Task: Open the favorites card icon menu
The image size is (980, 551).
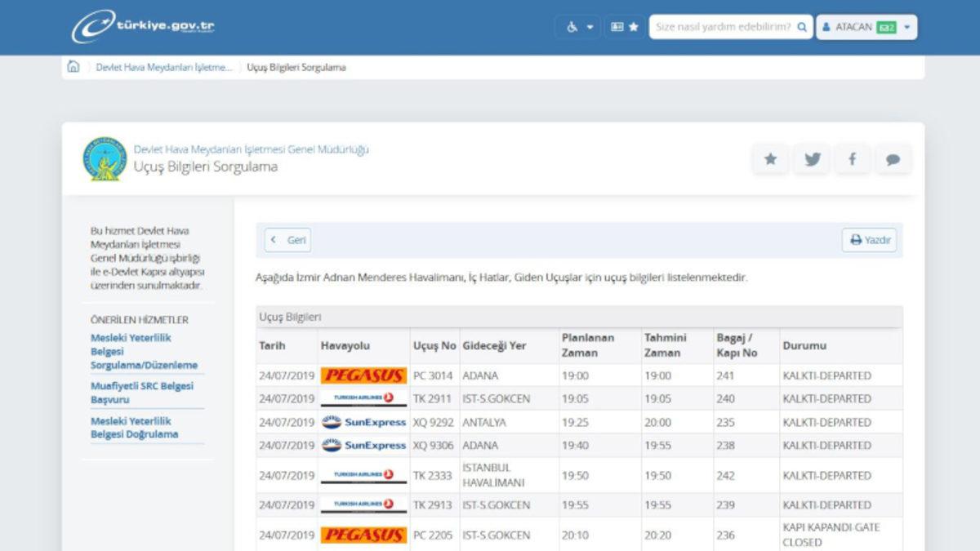Action: pyautogui.click(x=625, y=27)
